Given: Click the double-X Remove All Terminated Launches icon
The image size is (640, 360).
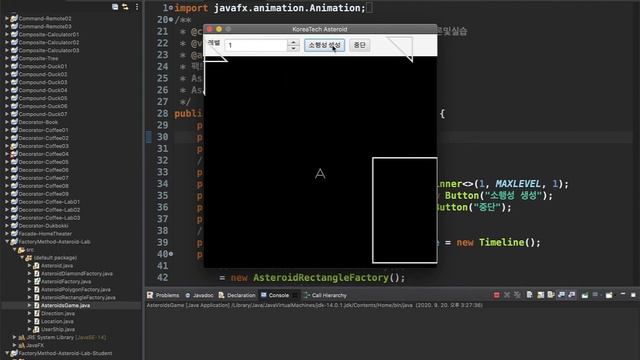Looking at the screenshot, I should [517, 295].
